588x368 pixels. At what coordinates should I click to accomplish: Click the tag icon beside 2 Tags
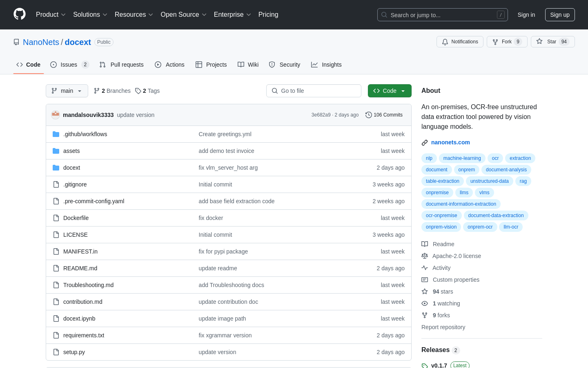[x=138, y=91]
